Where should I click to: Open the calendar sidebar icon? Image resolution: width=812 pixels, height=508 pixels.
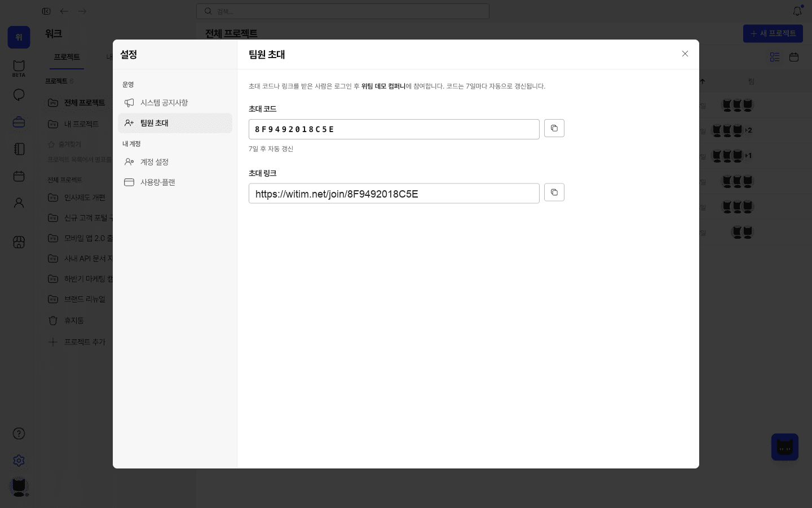coord(19,176)
